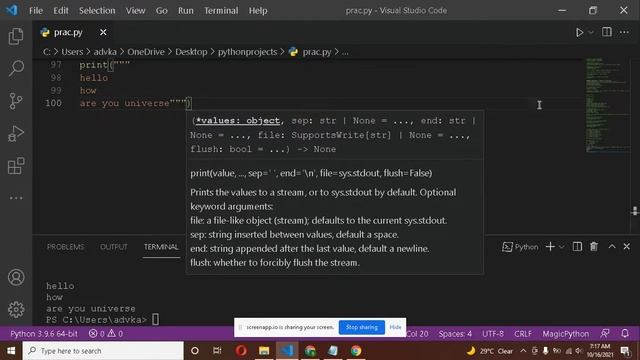This screenshot has height=360, width=640.
Task: Change language mode MagicPython
Action: point(565,334)
